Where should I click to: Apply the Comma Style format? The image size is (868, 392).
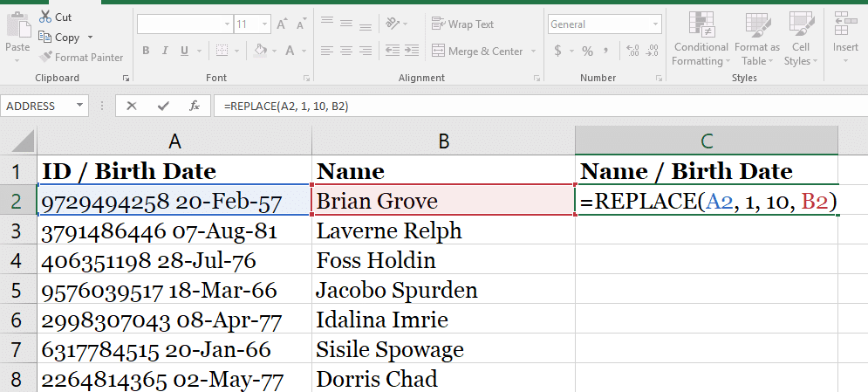coord(606,51)
